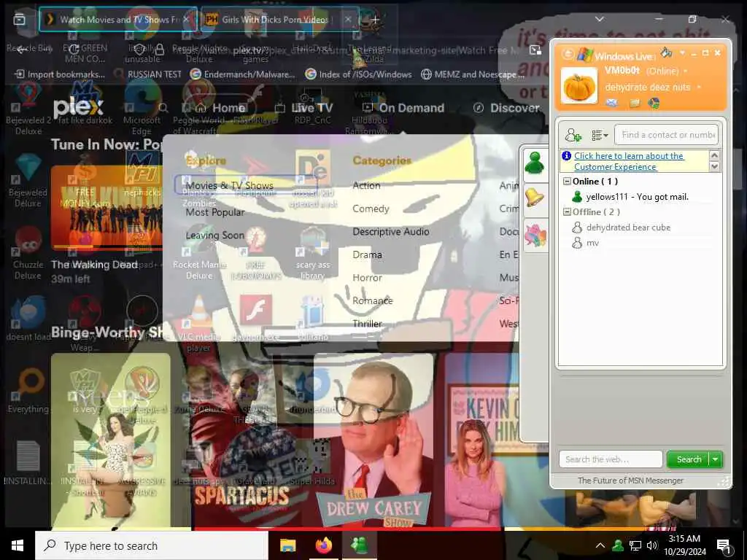
Task: Open the Plex search magnifier icon
Action: coord(163,108)
